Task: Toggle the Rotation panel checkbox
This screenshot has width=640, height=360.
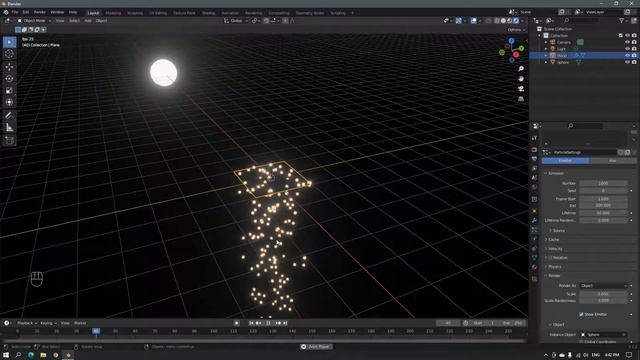Action: click(550, 258)
